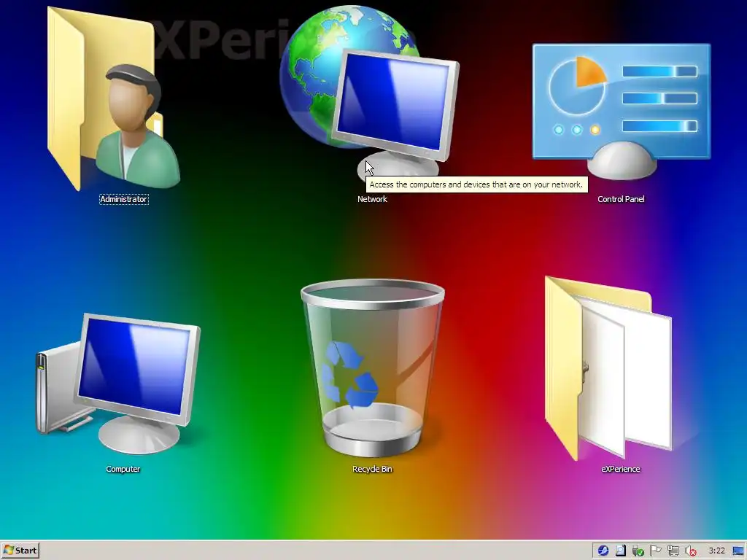This screenshot has width=747, height=560.
Task: Click the 3:22 taskbar clock
Action: (x=716, y=551)
